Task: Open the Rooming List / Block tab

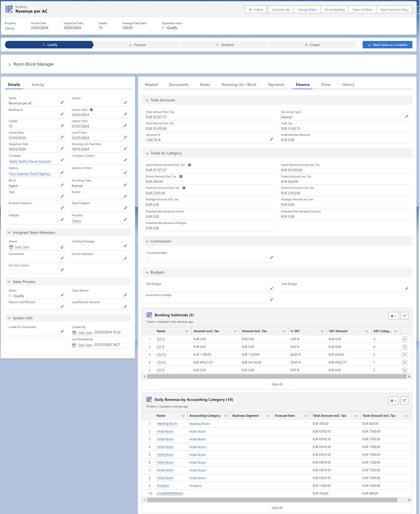Action: point(239,85)
